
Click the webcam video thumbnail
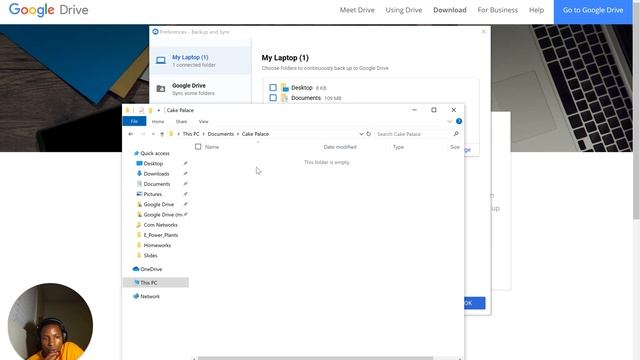pyautogui.click(x=50, y=321)
